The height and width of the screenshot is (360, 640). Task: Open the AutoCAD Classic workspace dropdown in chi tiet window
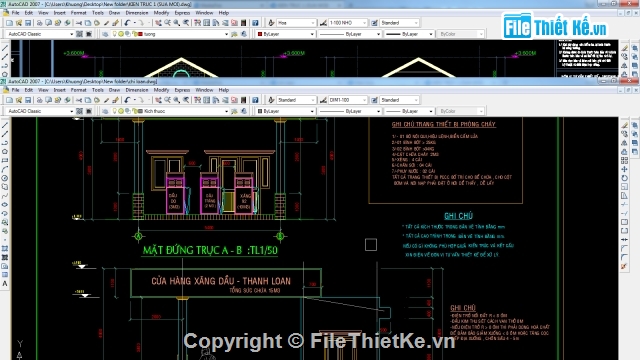click(x=71, y=111)
